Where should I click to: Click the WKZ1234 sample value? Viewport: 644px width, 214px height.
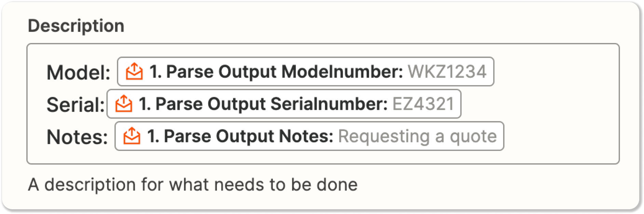coord(447,72)
